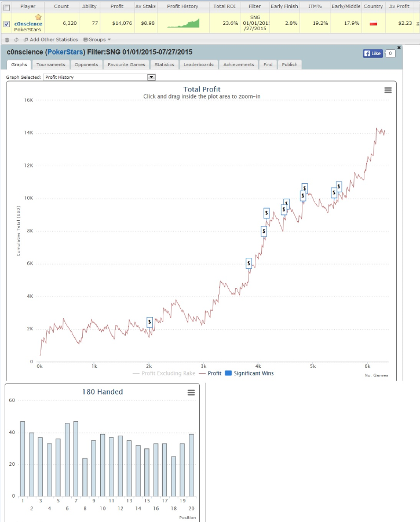Click the Poland country flag icon

[374, 24]
